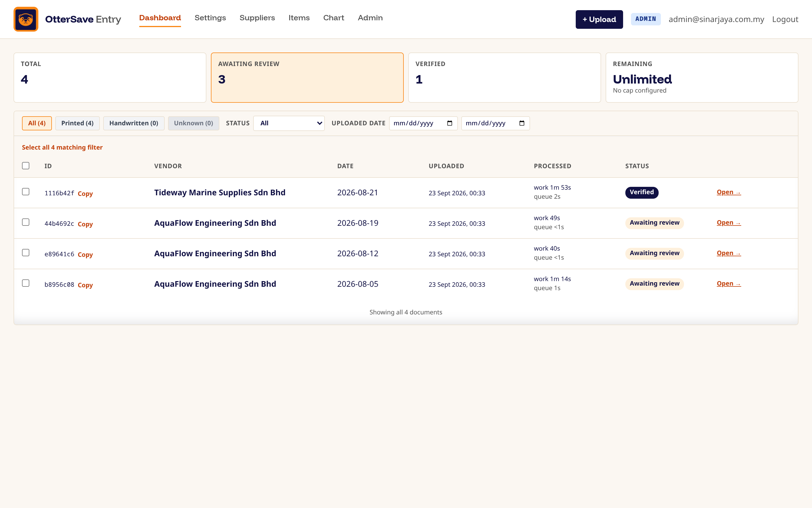Screen dimensions: 812x508
Task: Click the Awaiting Review summary card
Action: [307, 78]
